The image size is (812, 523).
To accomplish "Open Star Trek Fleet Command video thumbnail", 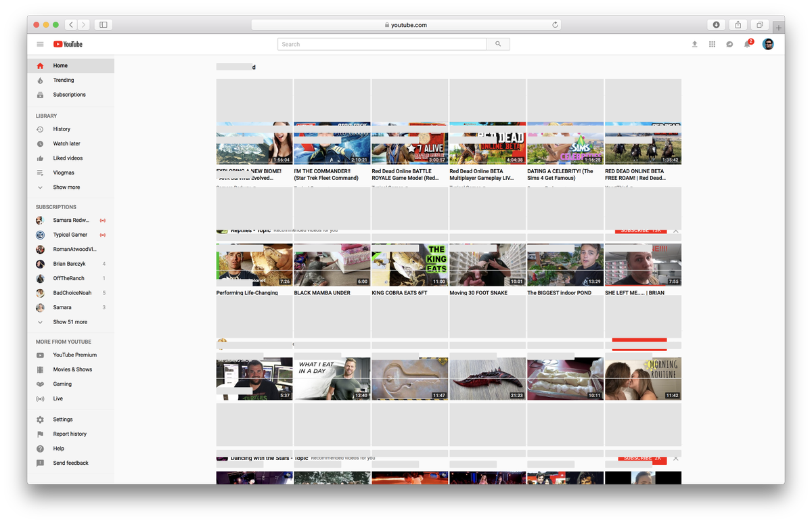I will coord(332,143).
